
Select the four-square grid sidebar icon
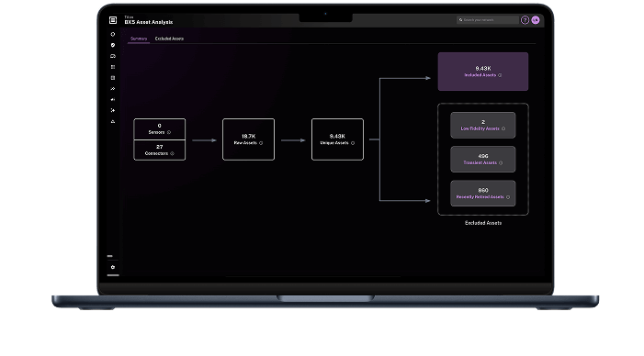[x=113, y=67]
